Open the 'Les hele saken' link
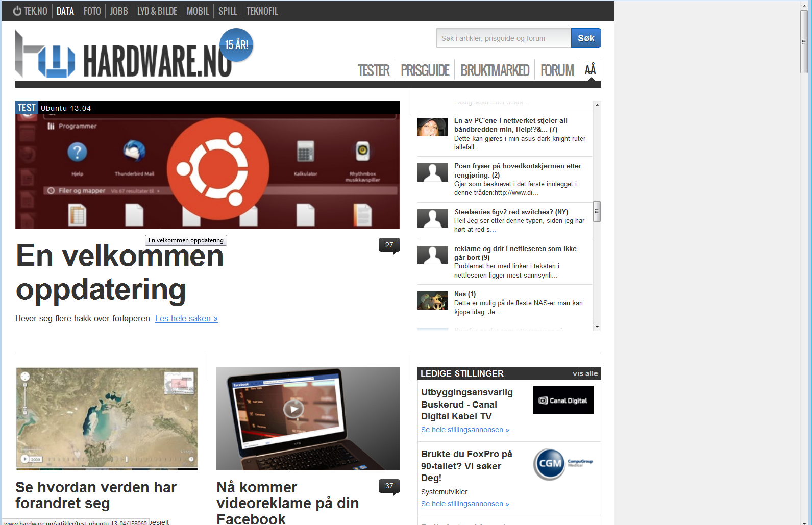Screen dimensions: 812x525 tap(186, 319)
